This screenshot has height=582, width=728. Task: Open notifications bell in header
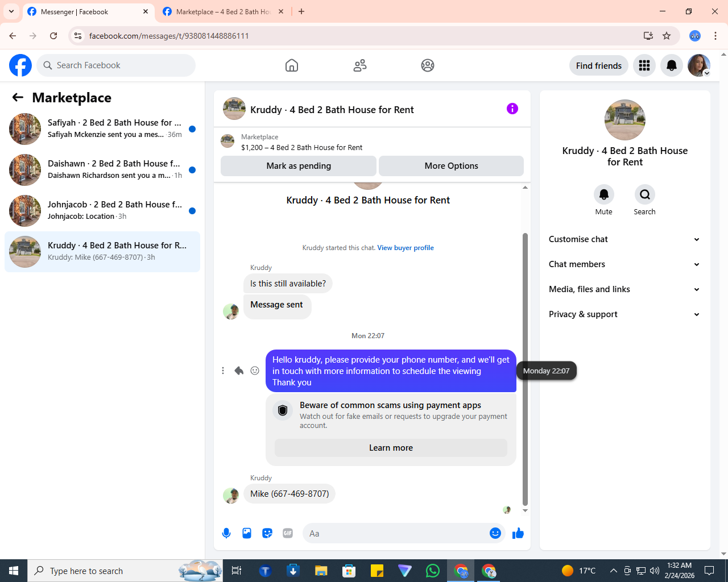point(672,65)
